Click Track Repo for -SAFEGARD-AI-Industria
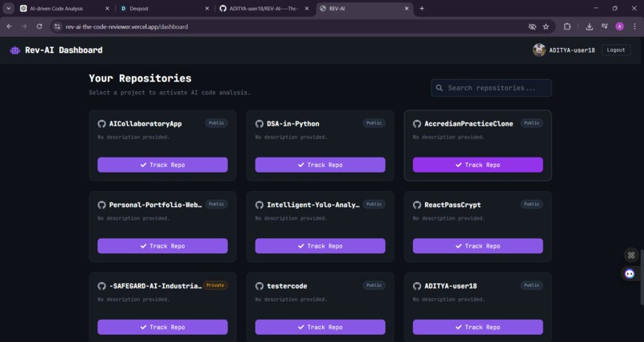Screen dimensions: 644x342 [163, 328]
